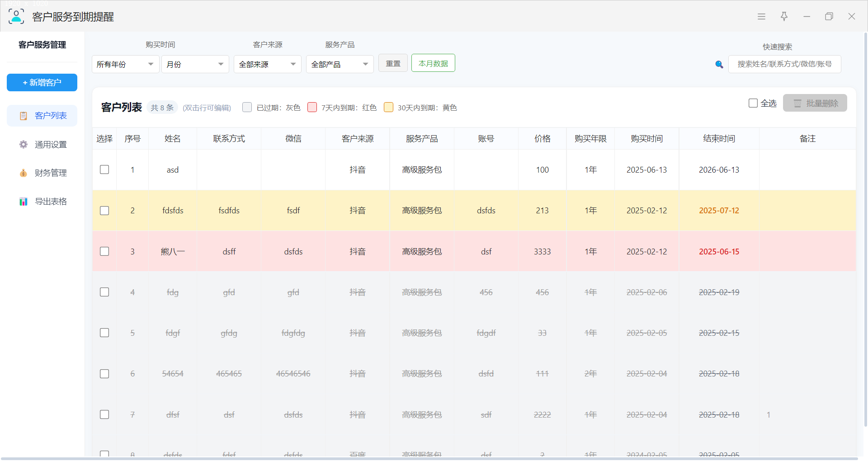Click the gray 已过期 legend swatch
The image size is (868, 461).
pyautogui.click(x=247, y=107)
